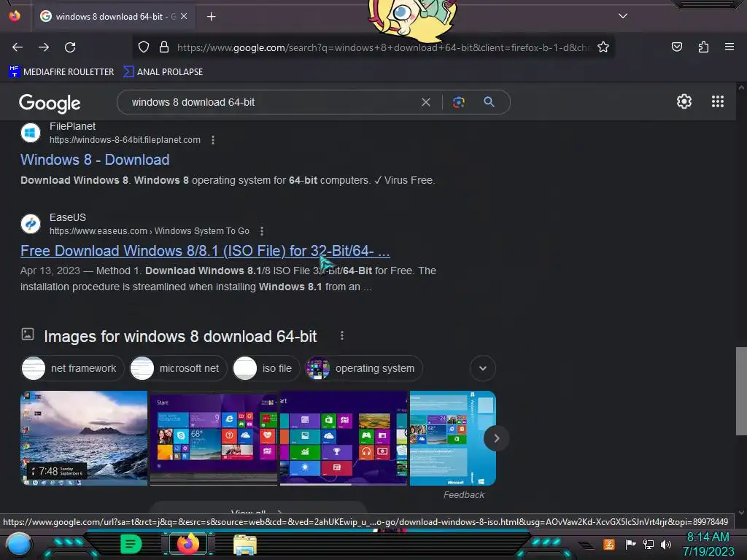
Task: Click the page vertical scrollbar thumb
Action: 741,391
